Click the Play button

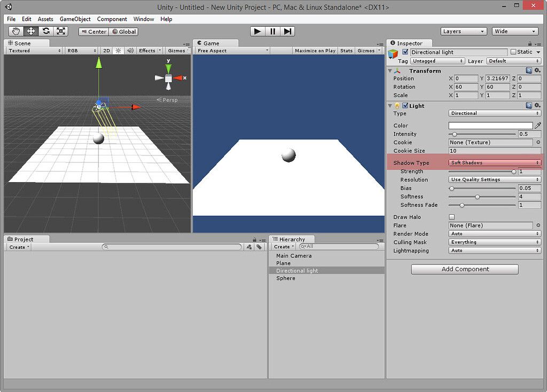(x=257, y=32)
